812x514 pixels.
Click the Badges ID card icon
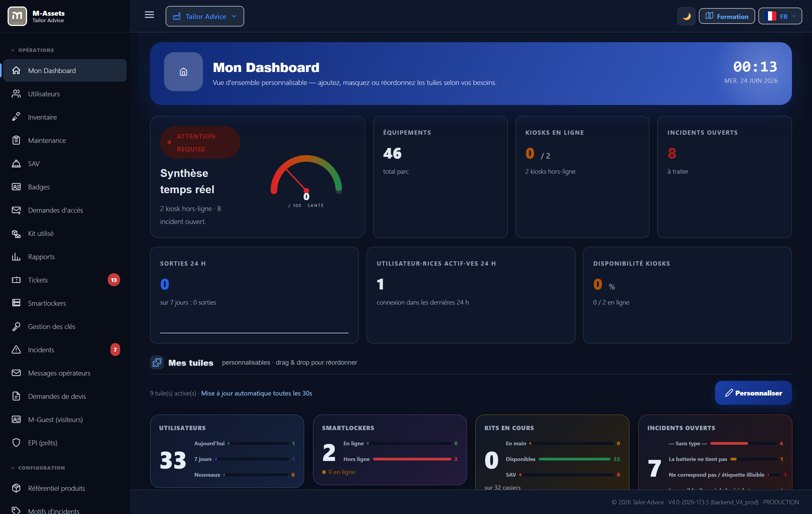(x=16, y=187)
